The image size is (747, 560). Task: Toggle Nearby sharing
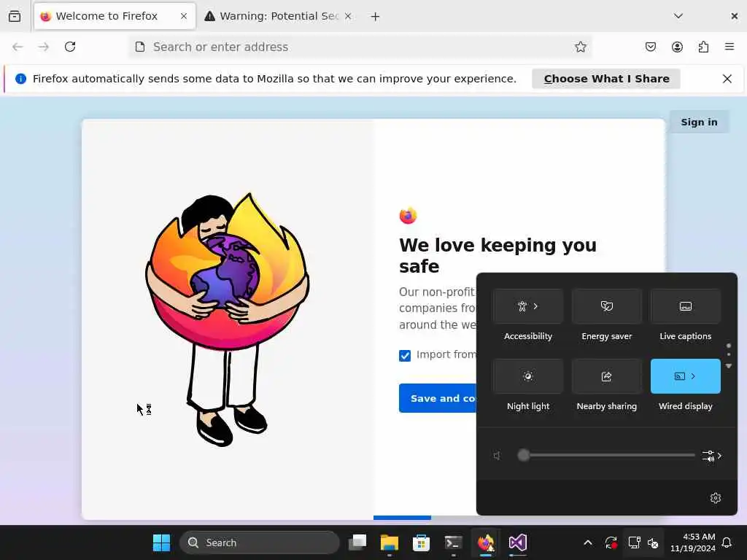[606, 376]
